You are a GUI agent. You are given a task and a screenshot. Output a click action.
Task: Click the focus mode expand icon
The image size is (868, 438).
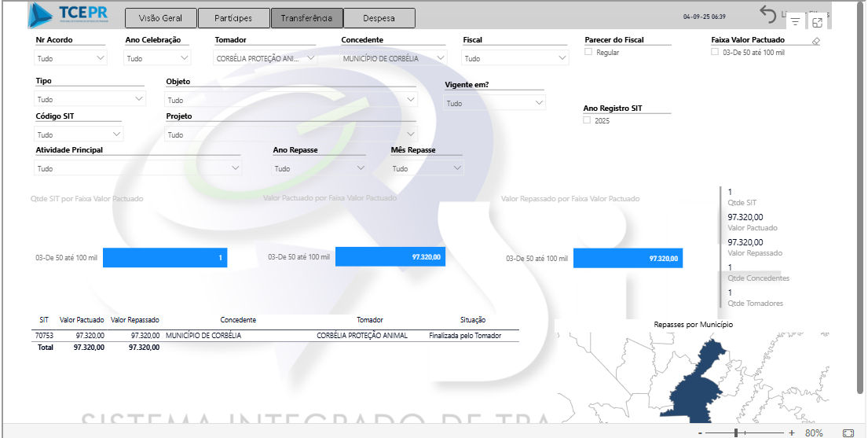point(818,22)
